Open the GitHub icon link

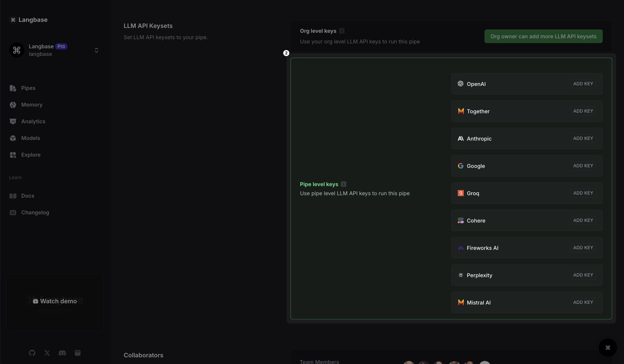(x=32, y=353)
